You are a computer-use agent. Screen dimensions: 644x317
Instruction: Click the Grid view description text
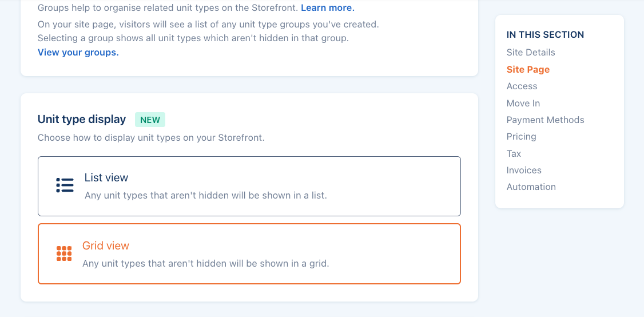205,264
